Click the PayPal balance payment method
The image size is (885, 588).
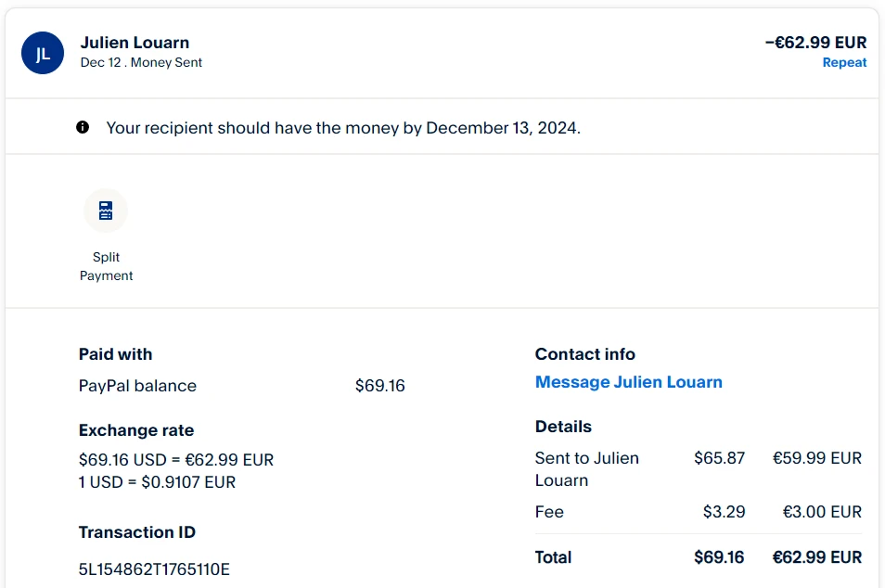[137, 386]
